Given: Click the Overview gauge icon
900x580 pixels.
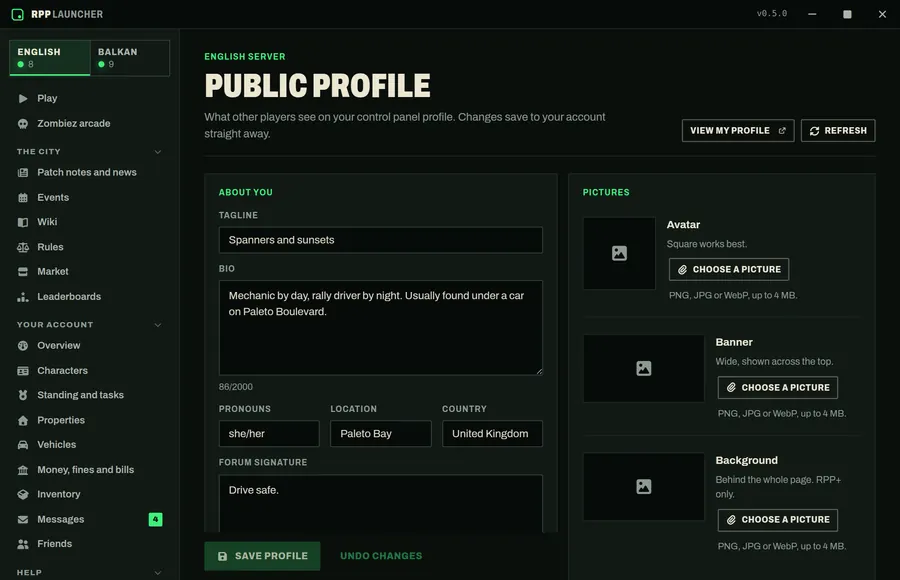Looking at the screenshot, I should (x=23, y=346).
